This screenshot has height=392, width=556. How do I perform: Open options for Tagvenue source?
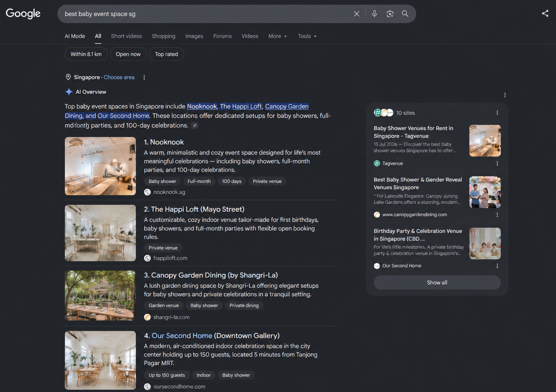click(497, 163)
